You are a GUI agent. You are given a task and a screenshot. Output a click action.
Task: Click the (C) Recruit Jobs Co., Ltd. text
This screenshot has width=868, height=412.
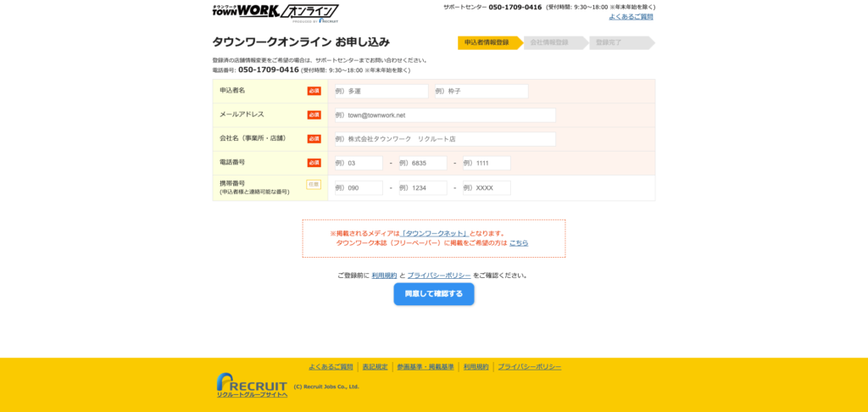(x=326, y=387)
